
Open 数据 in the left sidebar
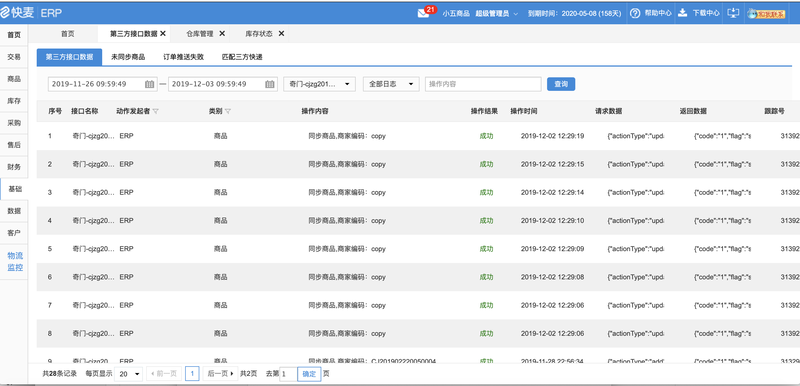point(14,211)
